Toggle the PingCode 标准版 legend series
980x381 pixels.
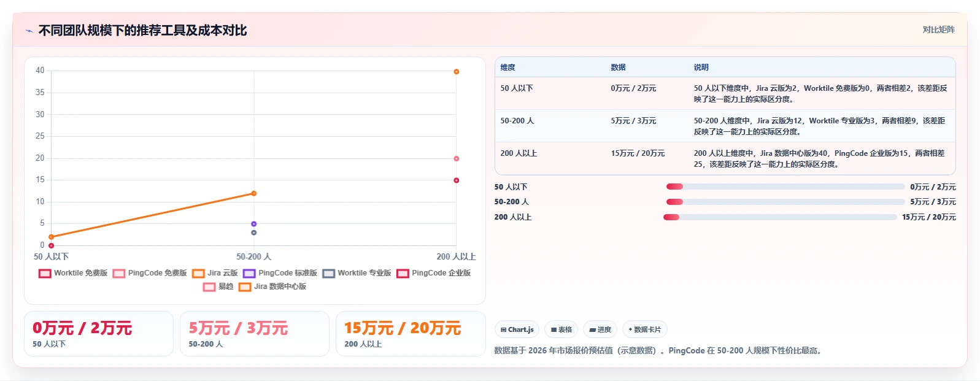click(x=280, y=273)
